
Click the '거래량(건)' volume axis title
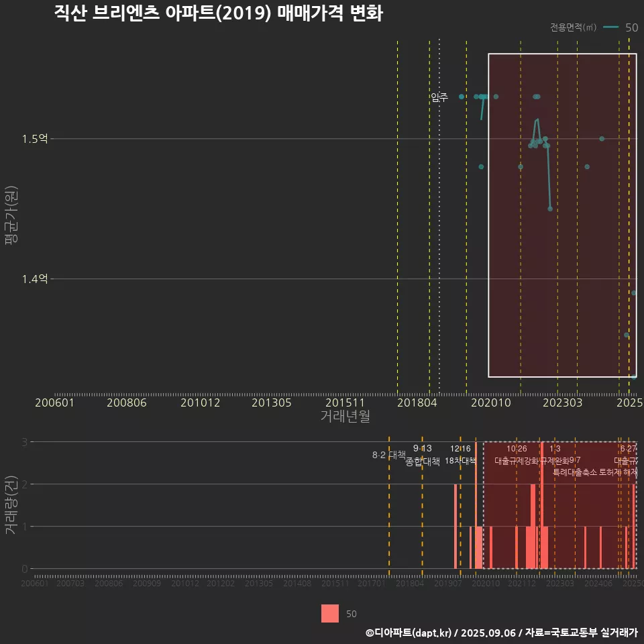click(11, 504)
